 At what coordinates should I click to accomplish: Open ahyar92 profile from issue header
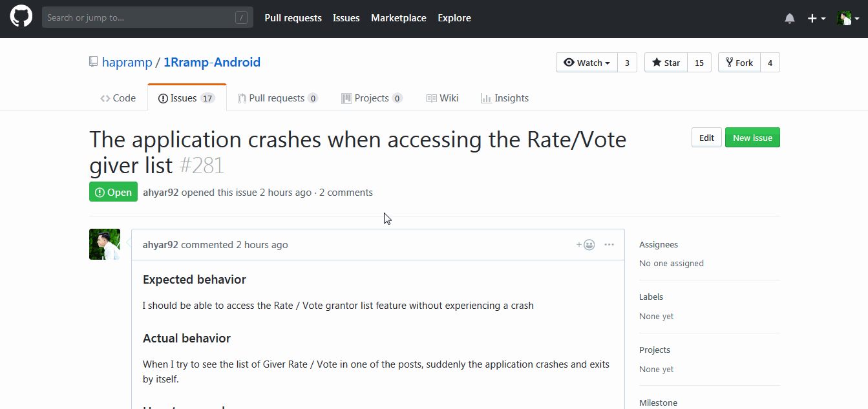[x=161, y=193]
